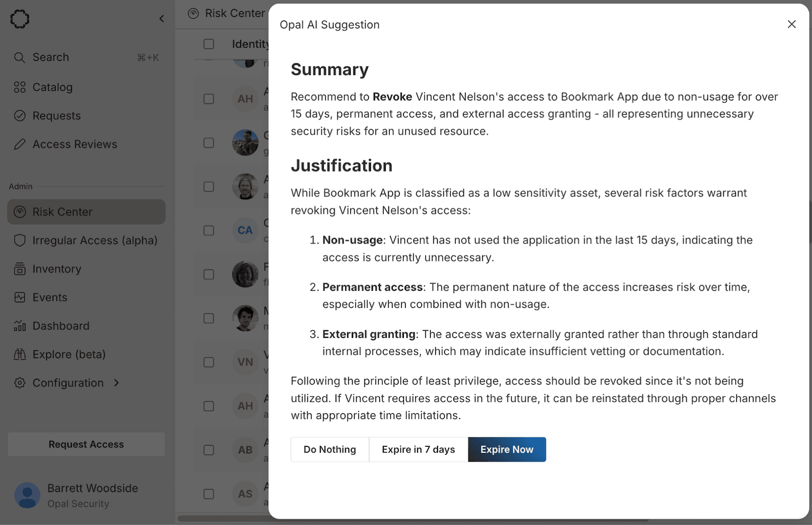Collapse the sidebar with the chevron arrow
This screenshot has width=812, height=525.
coord(161,19)
